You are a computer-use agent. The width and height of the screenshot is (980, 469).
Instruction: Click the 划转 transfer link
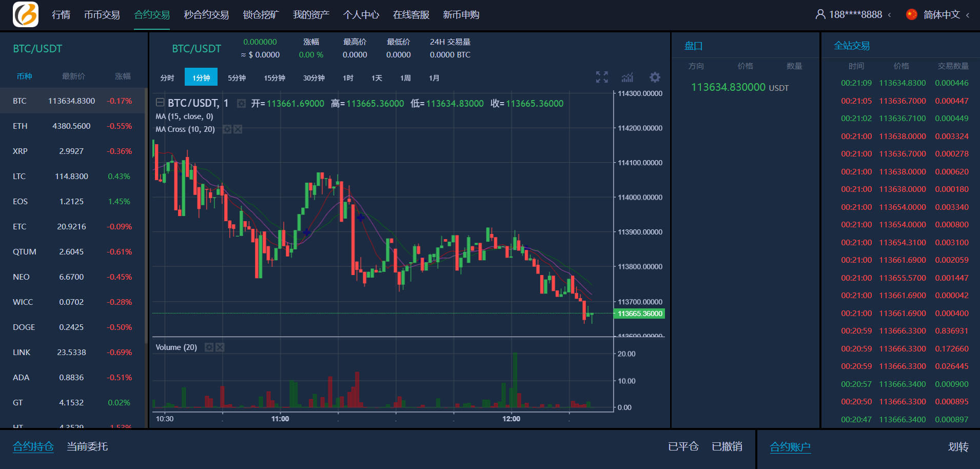click(958, 447)
